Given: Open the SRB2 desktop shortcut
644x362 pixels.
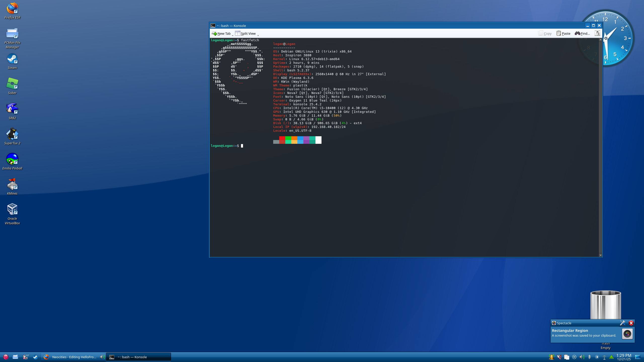Looking at the screenshot, I should [x=12, y=109].
